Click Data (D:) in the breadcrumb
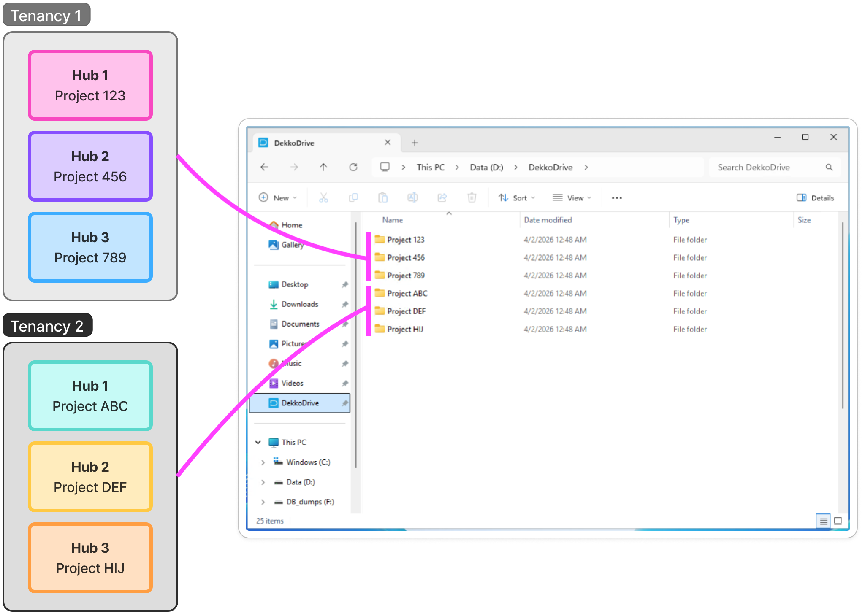 [486, 167]
